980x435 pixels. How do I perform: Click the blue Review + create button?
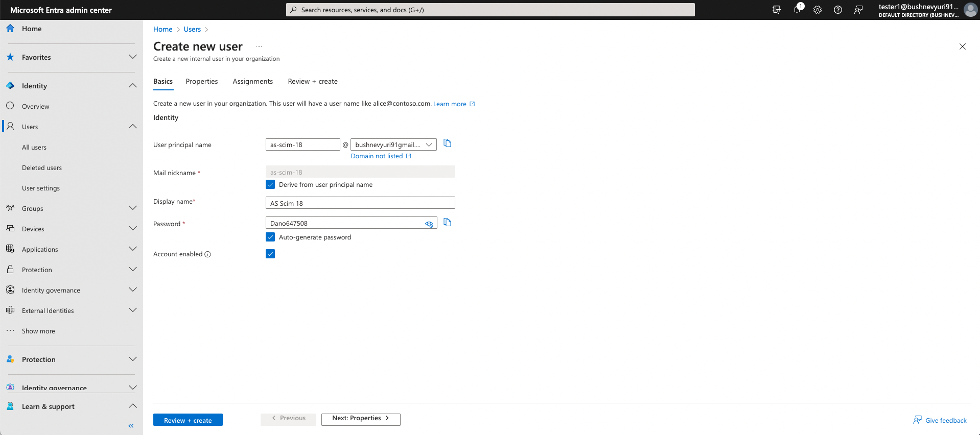coord(188,420)
